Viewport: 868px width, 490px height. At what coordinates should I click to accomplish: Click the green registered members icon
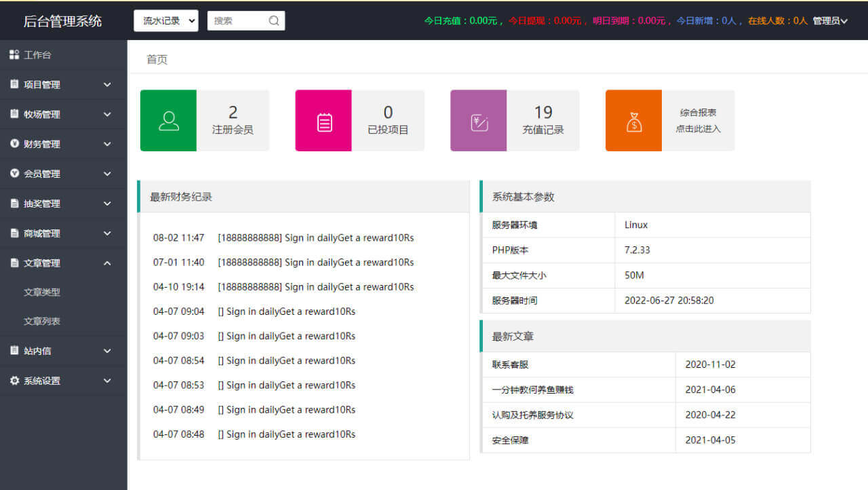click(x=167, y=120)
